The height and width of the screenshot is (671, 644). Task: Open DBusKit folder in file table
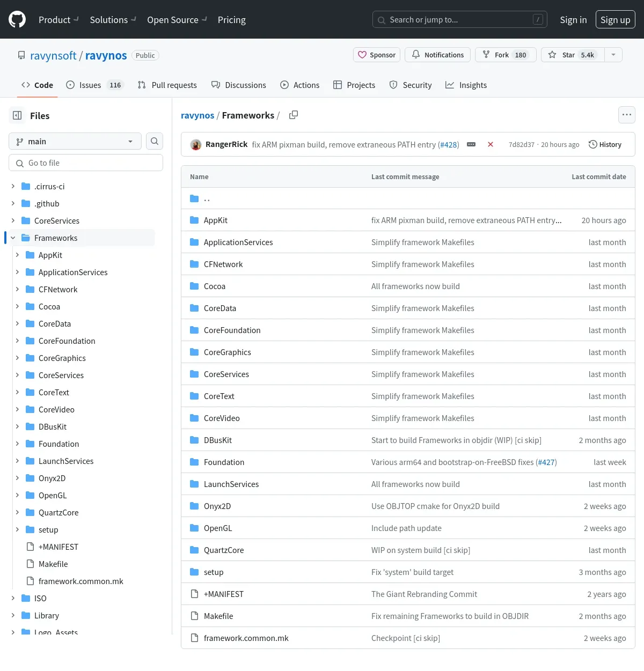pos(218,440)
